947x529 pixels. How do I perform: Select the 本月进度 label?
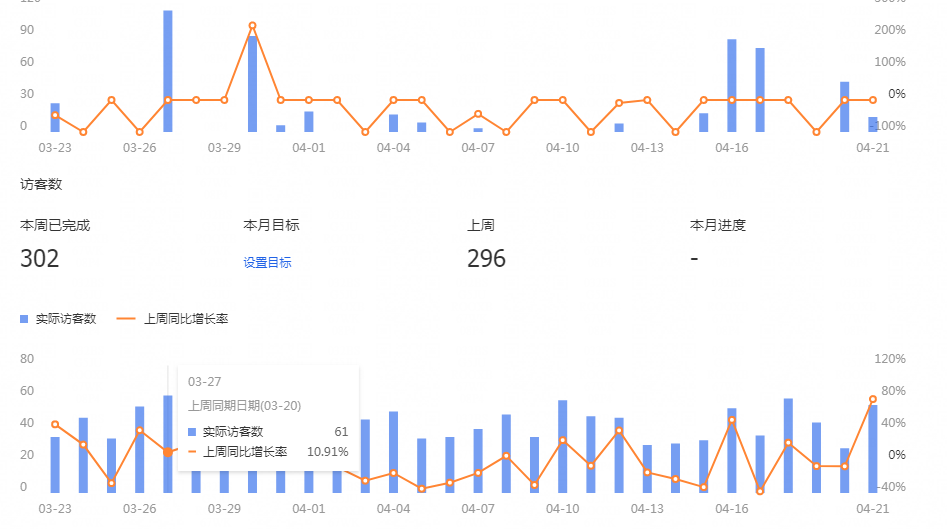pos(717,225)
